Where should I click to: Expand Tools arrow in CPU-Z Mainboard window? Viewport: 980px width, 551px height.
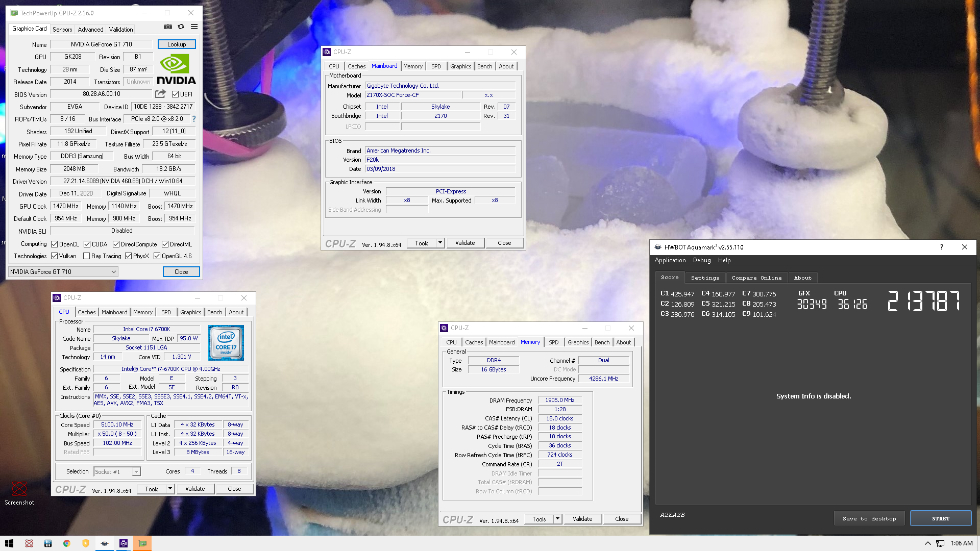(x=440, y=243)
